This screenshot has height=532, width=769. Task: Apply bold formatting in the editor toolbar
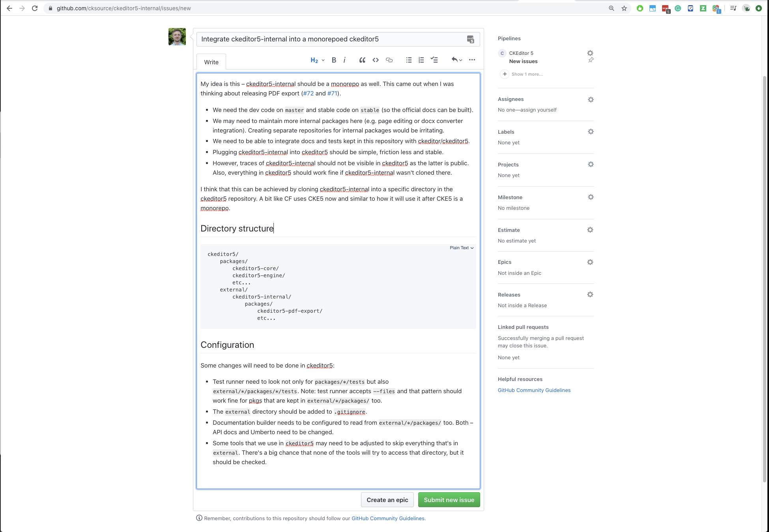[x=333, y=60]
